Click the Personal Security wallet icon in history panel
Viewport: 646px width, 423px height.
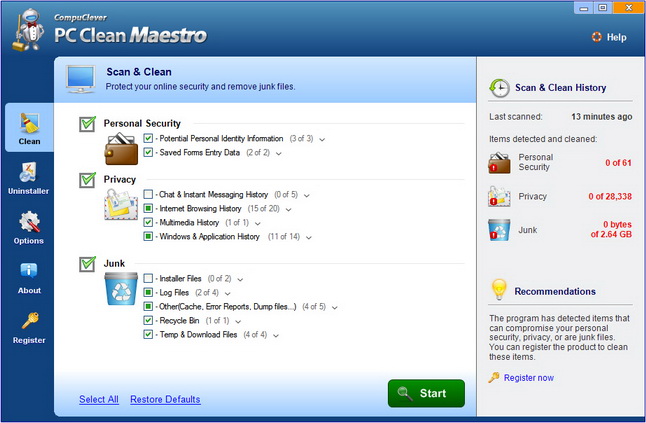click(x=499, y=163)
